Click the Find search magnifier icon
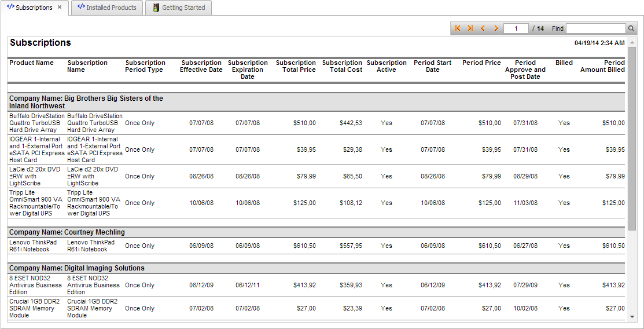644x329 pixels. [631, 28]
